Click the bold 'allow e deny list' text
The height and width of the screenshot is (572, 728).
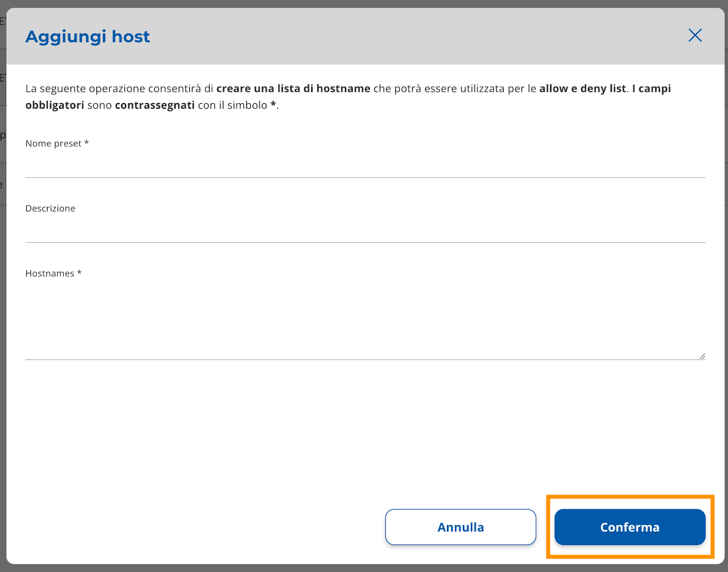click(x=582, y=88)
